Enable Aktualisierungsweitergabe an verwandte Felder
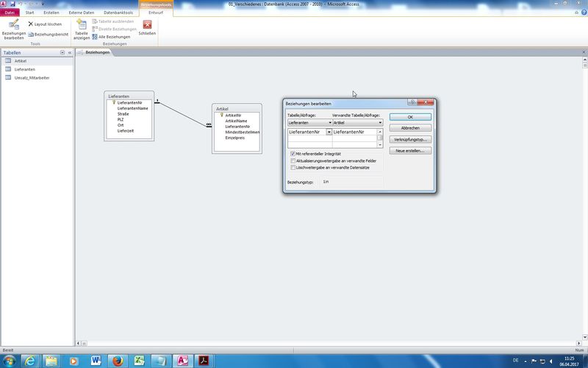 click(293, 160)
